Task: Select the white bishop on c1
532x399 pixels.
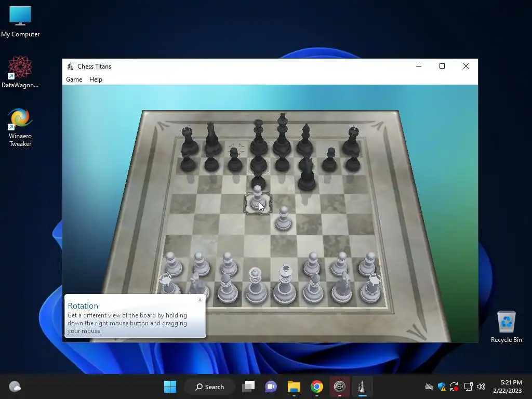Action: (x=228, y=288)
